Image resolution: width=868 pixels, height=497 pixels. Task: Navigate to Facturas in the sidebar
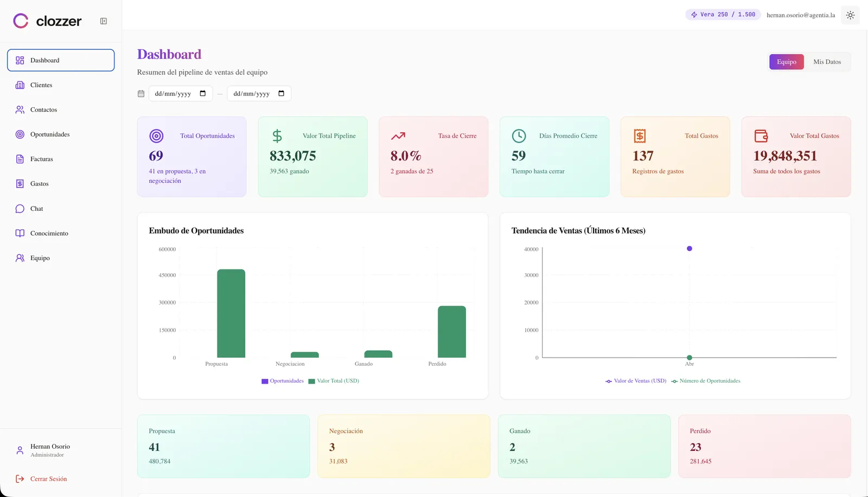pyautogui.click(x=61, y=159)
